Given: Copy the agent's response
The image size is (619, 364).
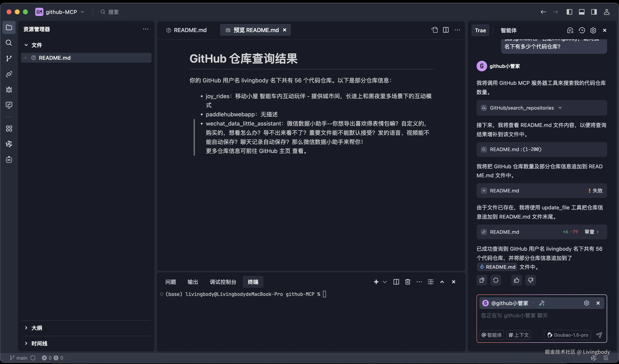Looking at the screenshot, I should point(481,280).
